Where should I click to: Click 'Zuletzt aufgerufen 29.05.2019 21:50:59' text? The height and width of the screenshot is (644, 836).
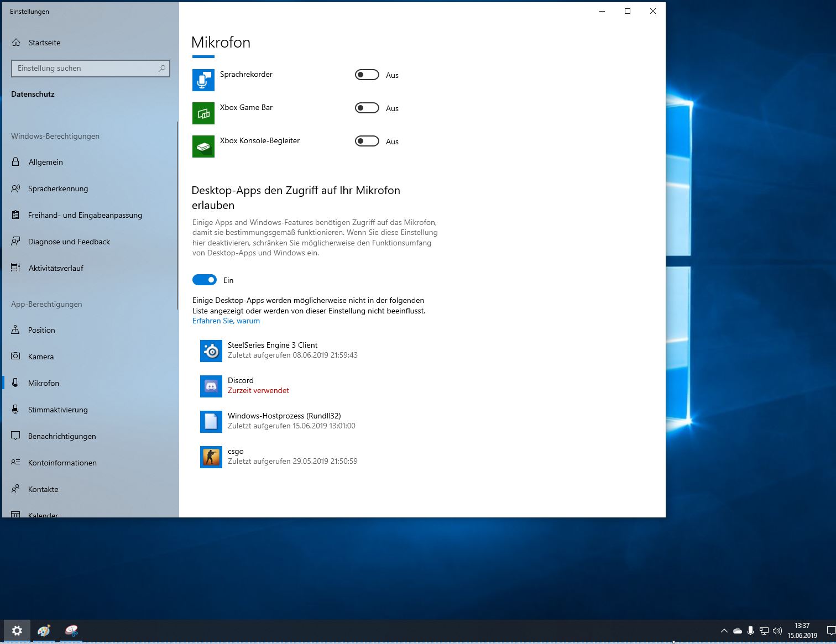pyautogui.click(x=292, y=461)
